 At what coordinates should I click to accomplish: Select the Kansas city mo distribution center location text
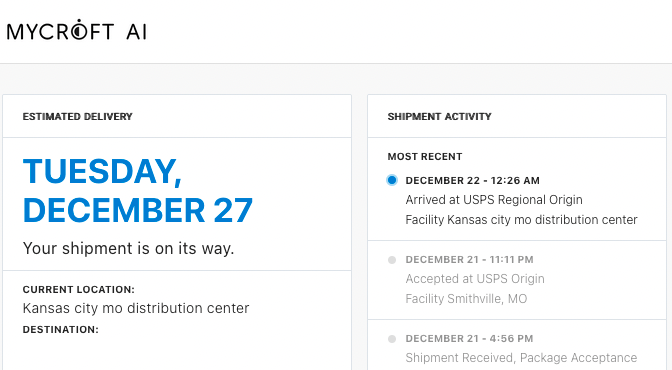click(136, 308)
